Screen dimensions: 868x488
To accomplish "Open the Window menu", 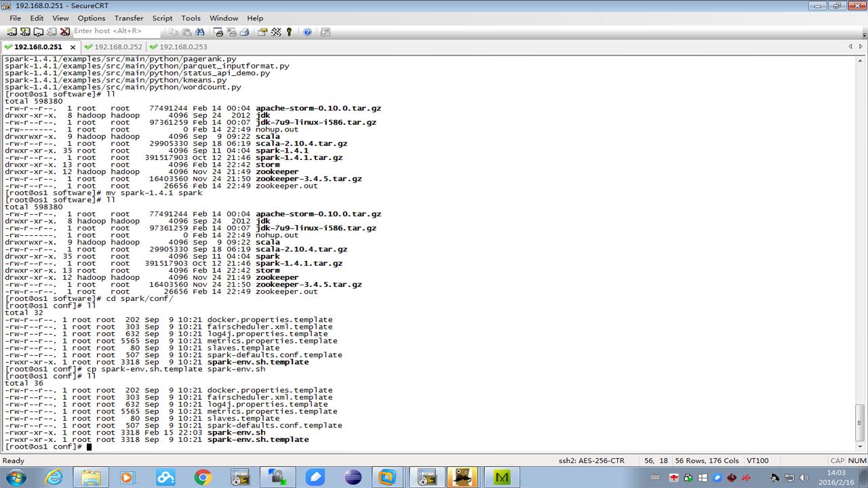I will point(224,18).
